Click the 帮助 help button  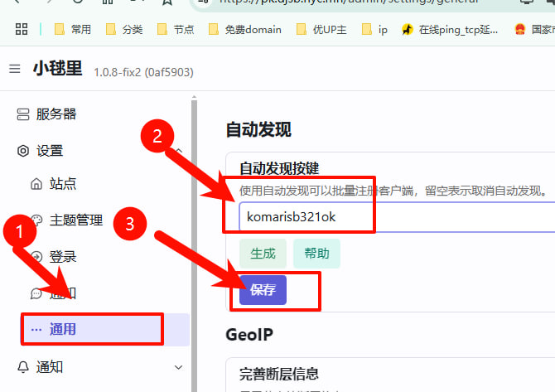coord(316,253)
